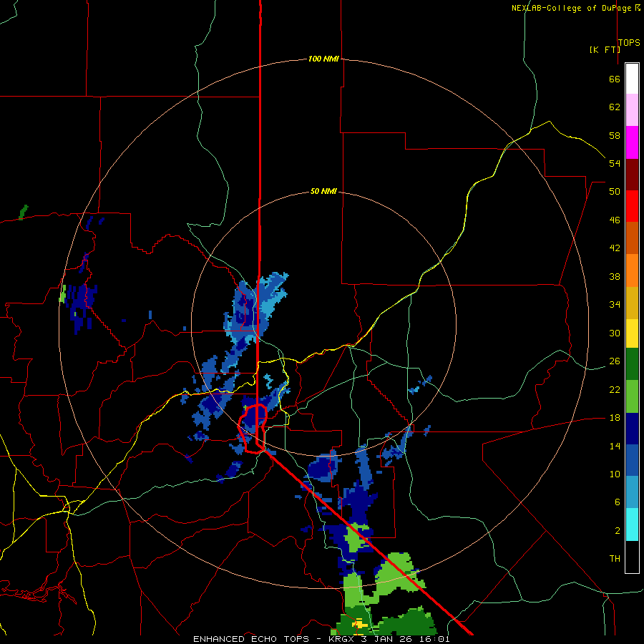
Task: Click the light pink 62 kft legend swatch
Action: (632, 110)
